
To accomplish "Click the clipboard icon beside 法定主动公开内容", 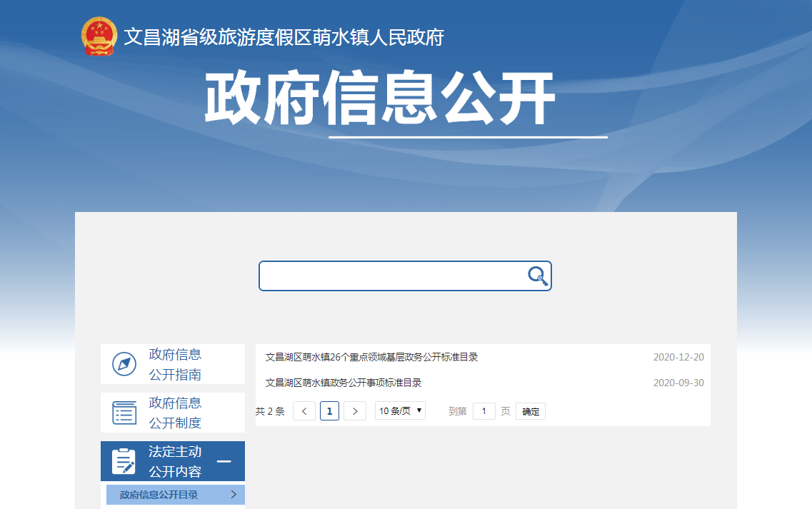I will point(124,461).
